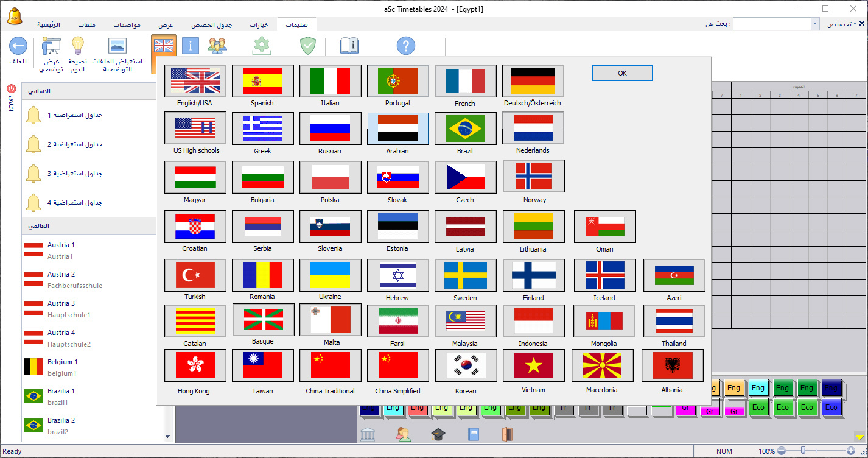Image resolution: width=868 pixels, height=458 pixels.
Task: Choose the Brazil flag
Action: pyautogui.click(x=466, y=128)
